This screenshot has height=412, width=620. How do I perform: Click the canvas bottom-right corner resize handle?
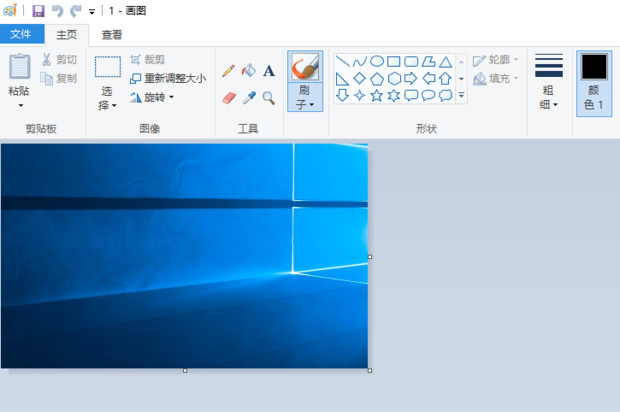click(370, 370)
